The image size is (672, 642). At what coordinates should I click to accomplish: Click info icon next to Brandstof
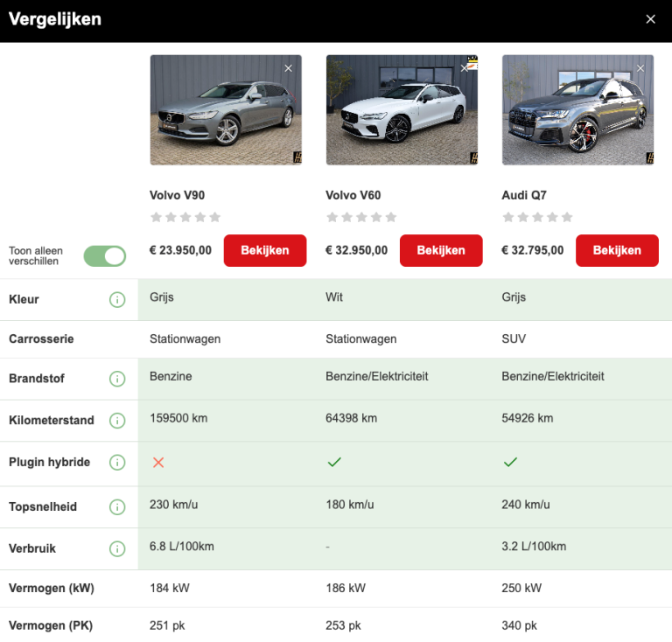click(117, 379)
